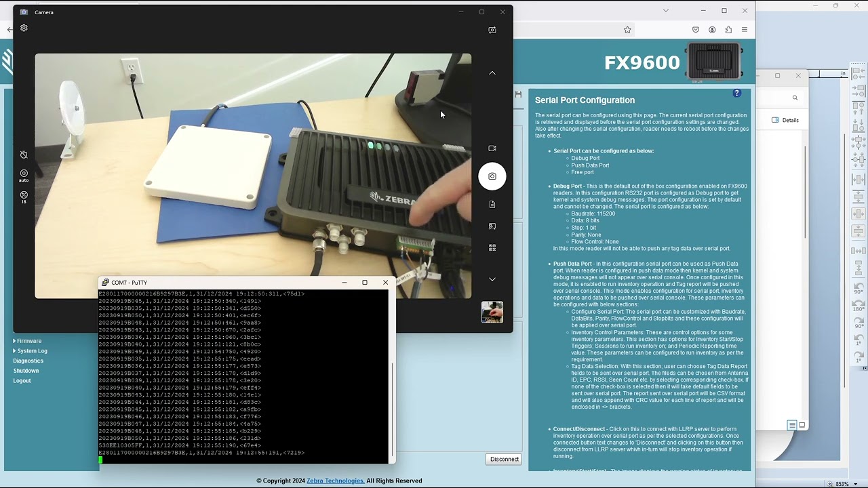868x488 pixels.
Task: Click the FX9600 reader image
Action: (714, 61)
